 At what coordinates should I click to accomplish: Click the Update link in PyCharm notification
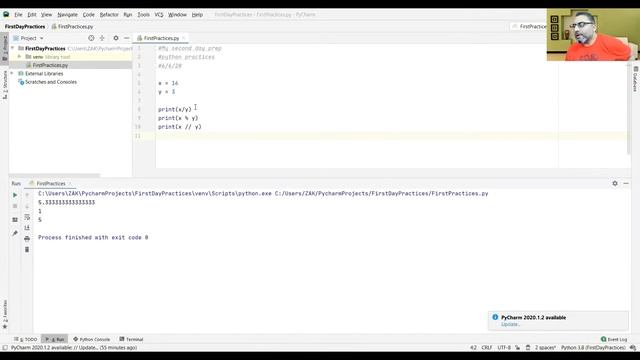click(510, 324)
